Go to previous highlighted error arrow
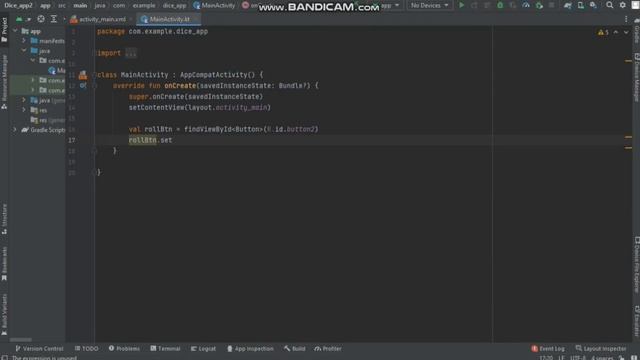 616,32
